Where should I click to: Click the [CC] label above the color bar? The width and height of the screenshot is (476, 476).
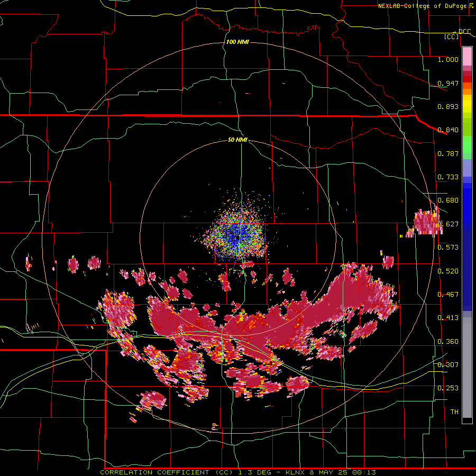(x=452, y=36)
